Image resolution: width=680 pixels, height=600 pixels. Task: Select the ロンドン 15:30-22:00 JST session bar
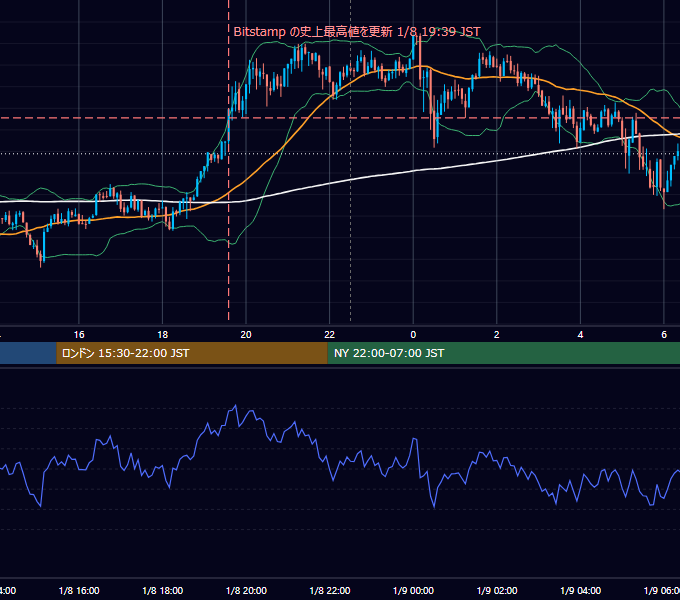point(192,353)
